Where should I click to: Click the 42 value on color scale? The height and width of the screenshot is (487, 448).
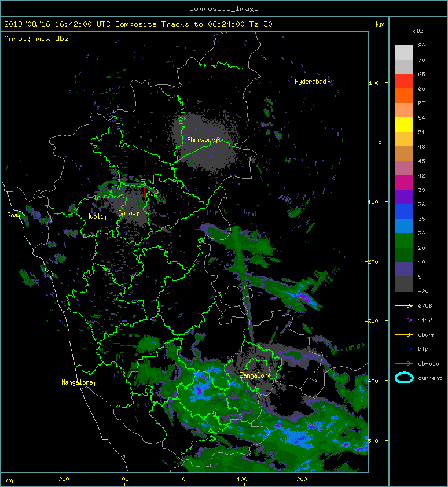pyautogui.click(x=421, y=175)
